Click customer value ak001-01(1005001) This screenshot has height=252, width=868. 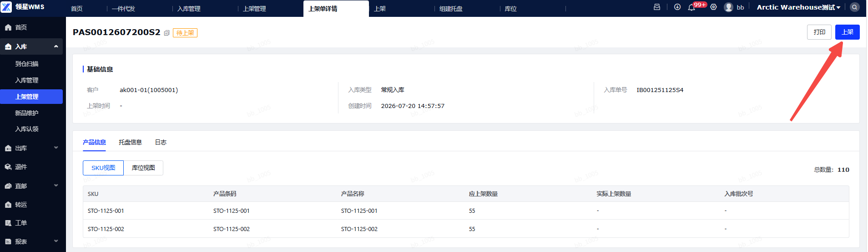click(x=149, y=90)
